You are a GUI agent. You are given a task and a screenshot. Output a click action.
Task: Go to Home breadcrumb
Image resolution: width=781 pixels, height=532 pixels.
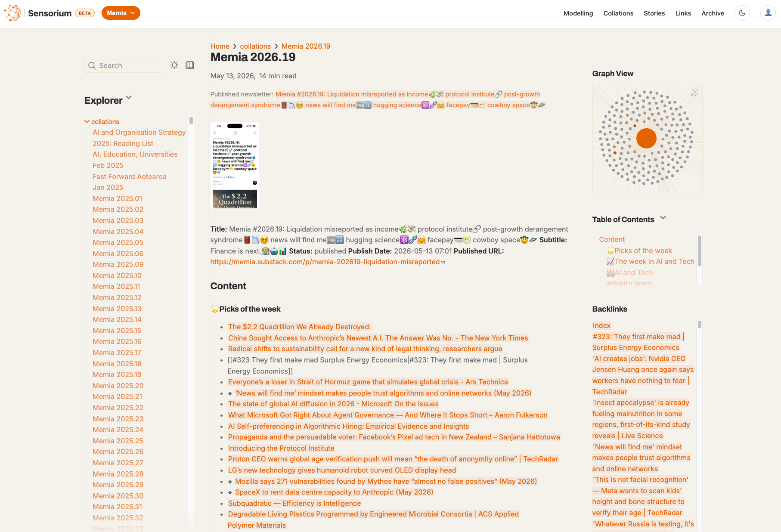coord(220,46)
